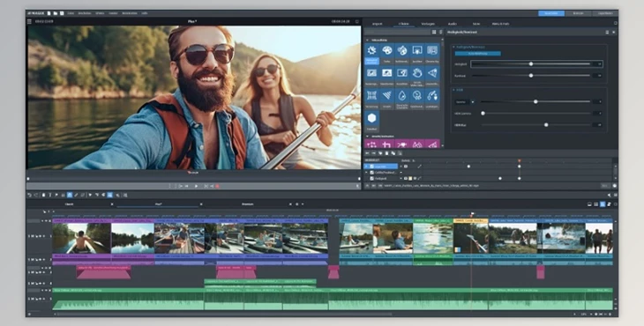Jump to start with the transport skip-back button
Viewport: 644px width, 326px height.
coord(186,186)
